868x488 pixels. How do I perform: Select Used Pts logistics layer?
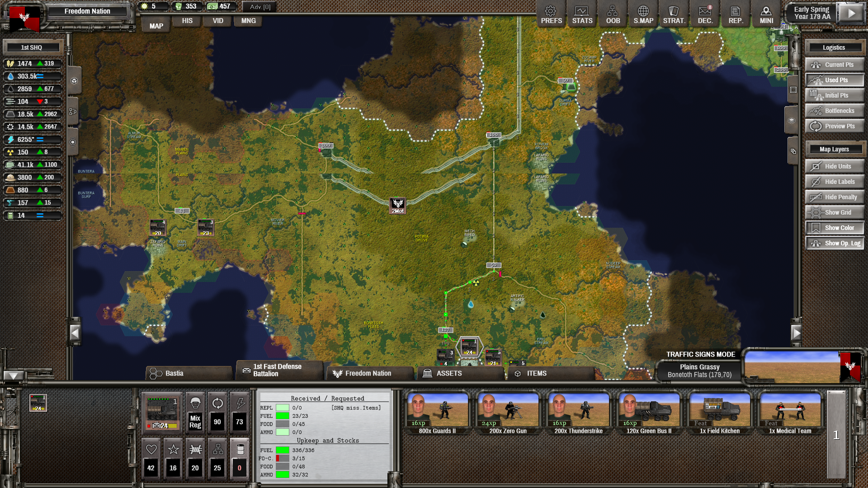point(835,80)
